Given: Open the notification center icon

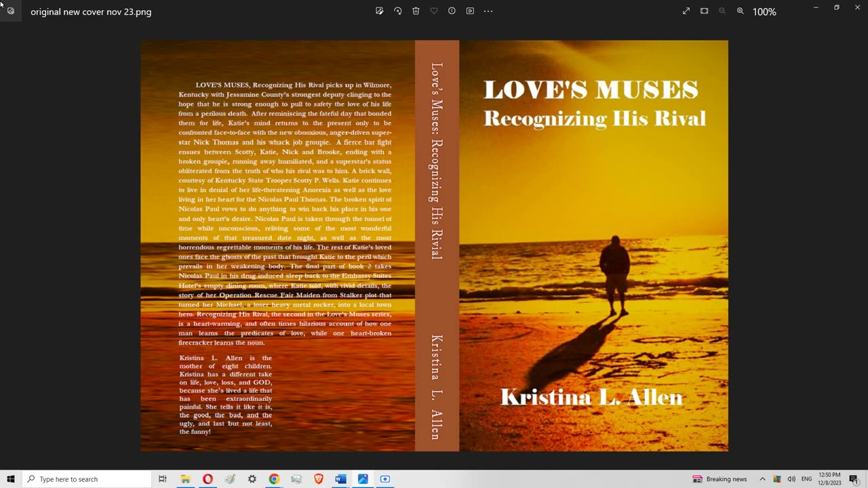Looking at the screenshot, I should pos(854,479).
